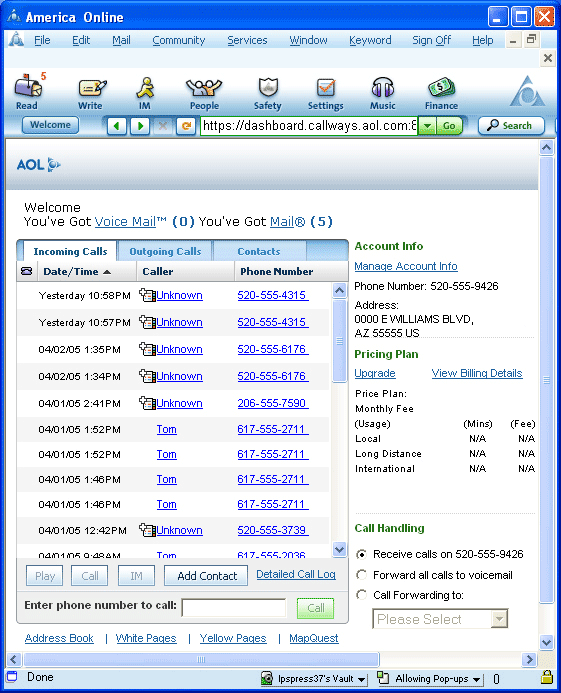The height and width of the screenshot is (693, 561).
Task: Open the Please Select forwarding dropdown
Action: [x=440, y=619]
